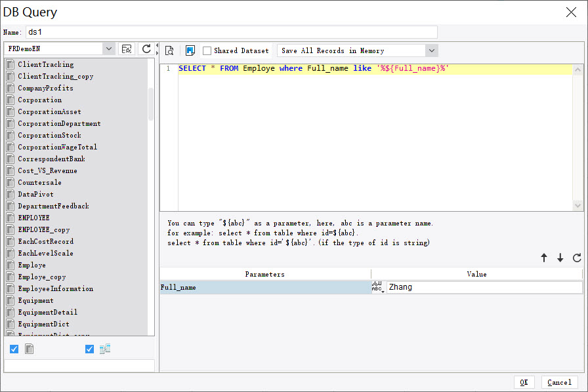Preview the dataset query results
This screenshot has width=588, height=392.
(169, 50)
